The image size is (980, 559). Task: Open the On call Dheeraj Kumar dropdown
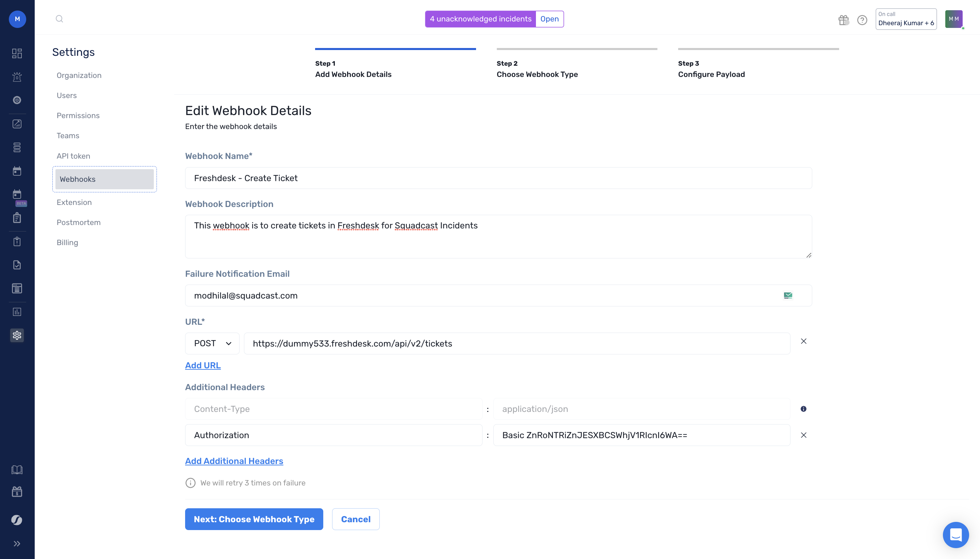905,19
